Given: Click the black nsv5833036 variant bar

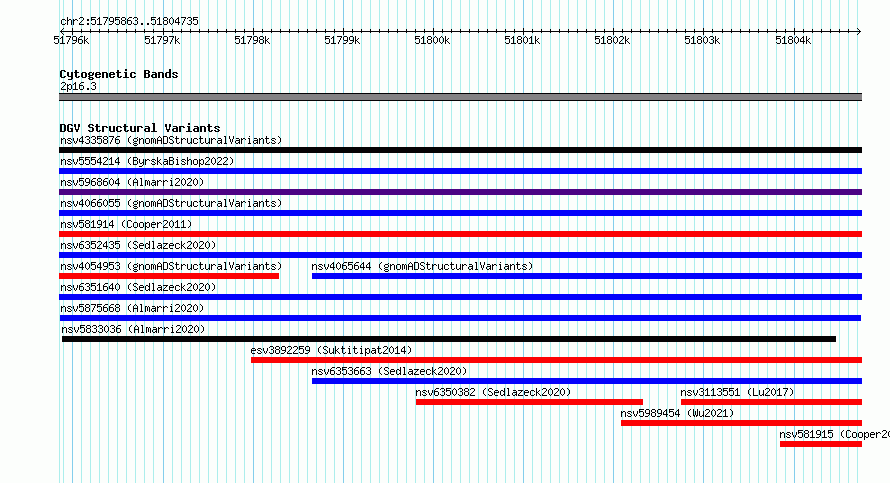Looking at the screenshot, I should 449,339.
